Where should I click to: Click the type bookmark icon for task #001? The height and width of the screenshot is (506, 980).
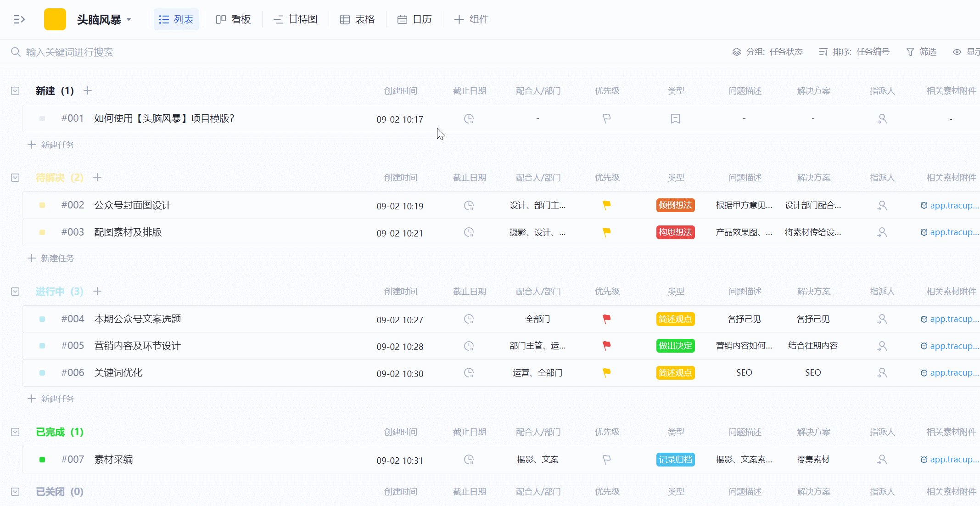(x=675, y=119)
